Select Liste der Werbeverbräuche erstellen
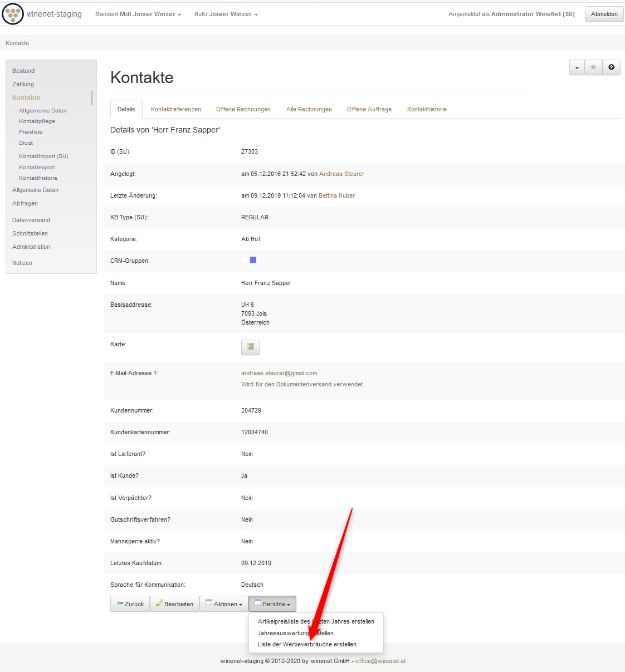625x672 pixels. 307,645
